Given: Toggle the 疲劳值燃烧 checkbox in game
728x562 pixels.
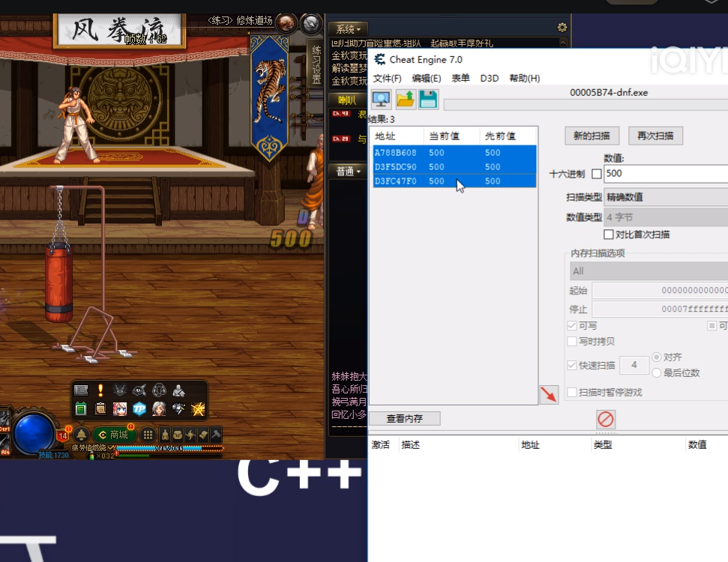Looking at the screenshot, I should pyautogui.click(x=111, y=448).
